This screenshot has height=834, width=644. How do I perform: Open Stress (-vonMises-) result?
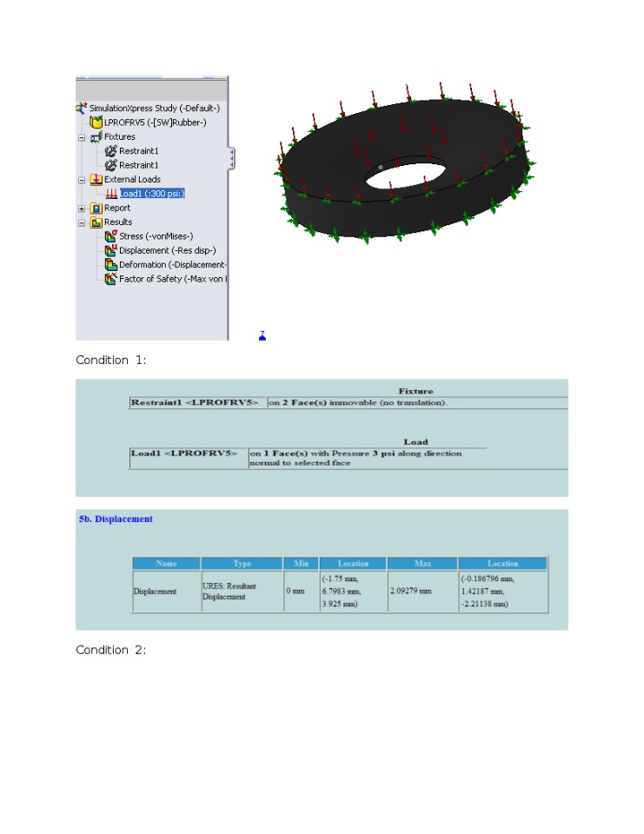pyautogui.click(x=156, y=236)
